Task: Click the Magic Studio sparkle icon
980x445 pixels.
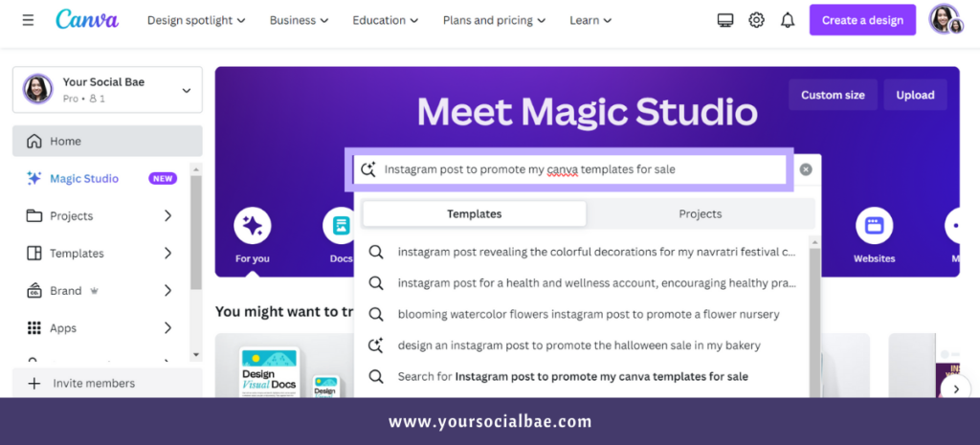Action: click(x=34, y=179)
